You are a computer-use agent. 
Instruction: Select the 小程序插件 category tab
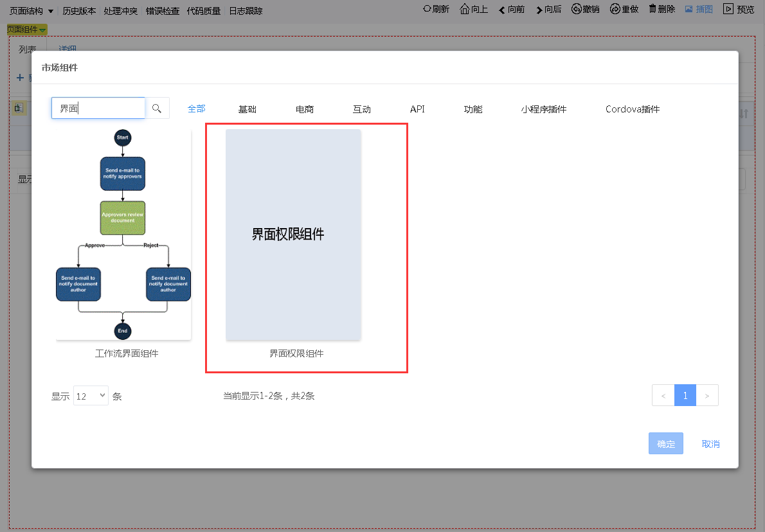[x=543, y=109]
